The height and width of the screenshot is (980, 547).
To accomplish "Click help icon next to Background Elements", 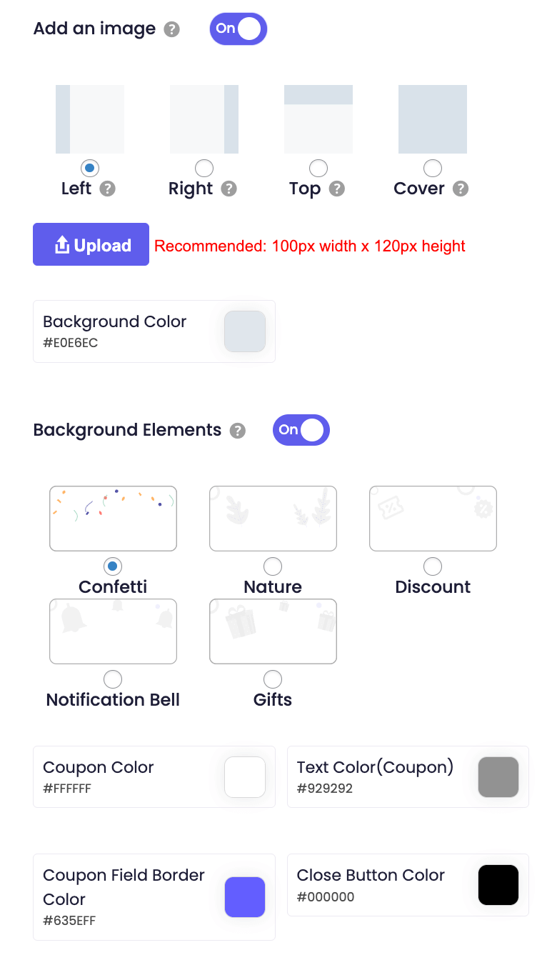I will pos(238,431).
